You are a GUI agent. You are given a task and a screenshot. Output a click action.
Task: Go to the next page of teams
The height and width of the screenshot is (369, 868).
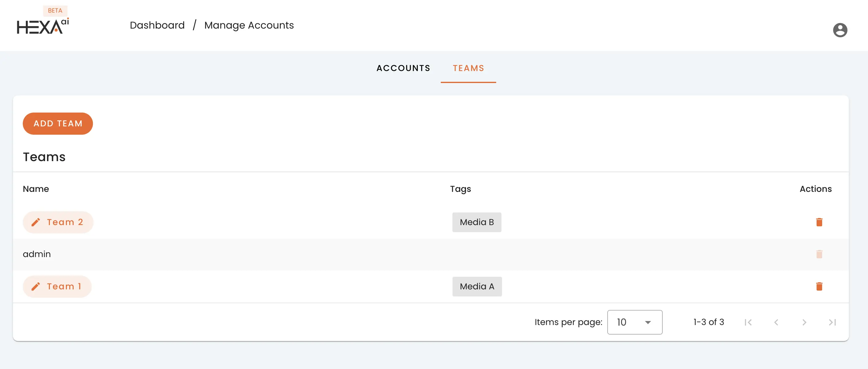click(804, 322)
